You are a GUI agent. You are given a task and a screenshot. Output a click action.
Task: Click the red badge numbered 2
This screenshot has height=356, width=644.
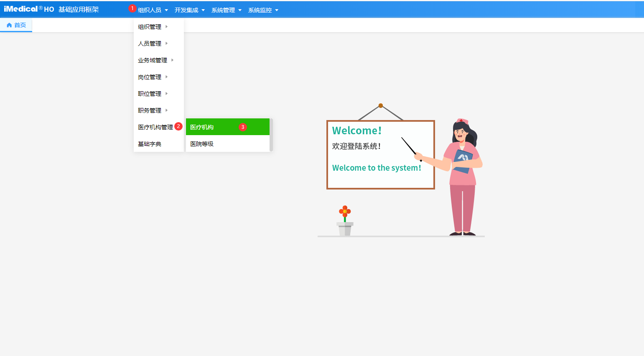(178, 126)
